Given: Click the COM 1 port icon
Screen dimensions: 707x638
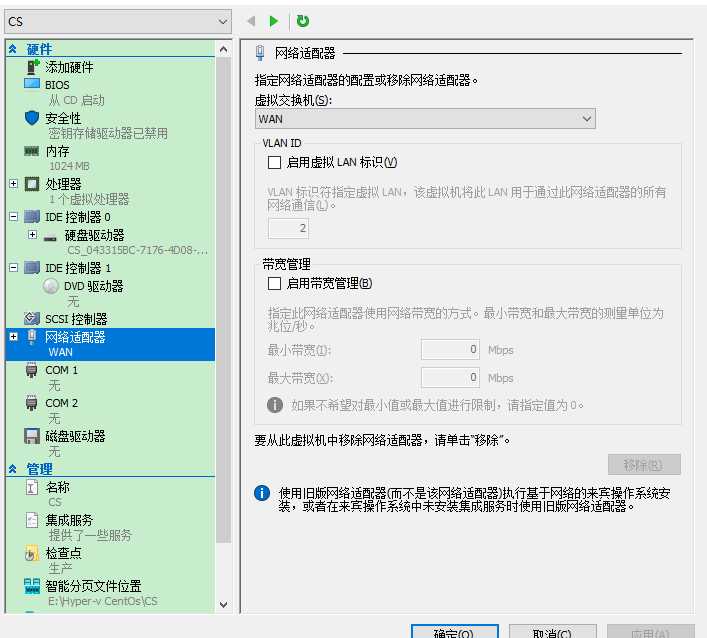Looking at the screenshot, I should tap(32, 370).
